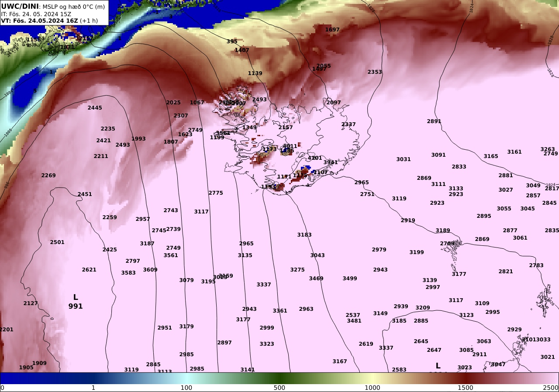Click the height value 2891
559x392 pixels.
(x=434, y=121)
